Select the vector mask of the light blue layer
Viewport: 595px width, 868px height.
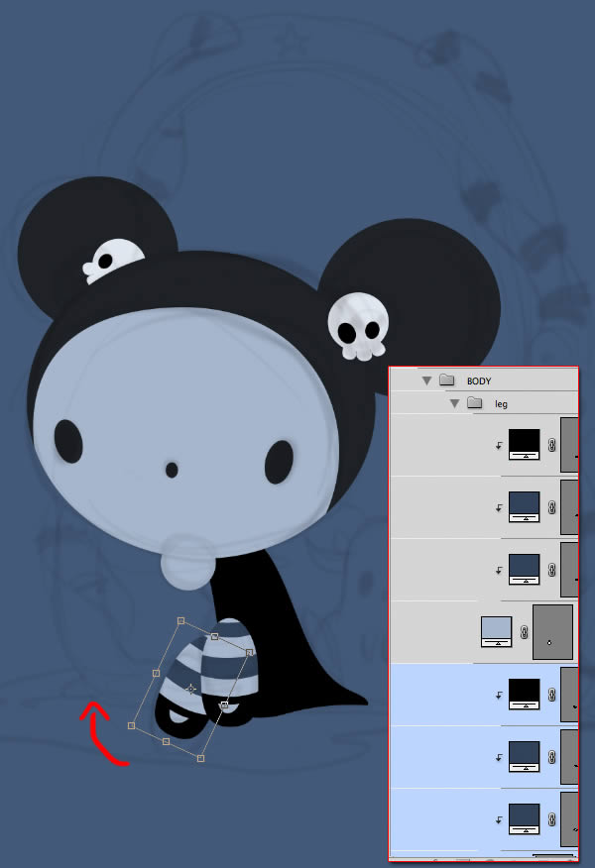click(x=552, y=631)
